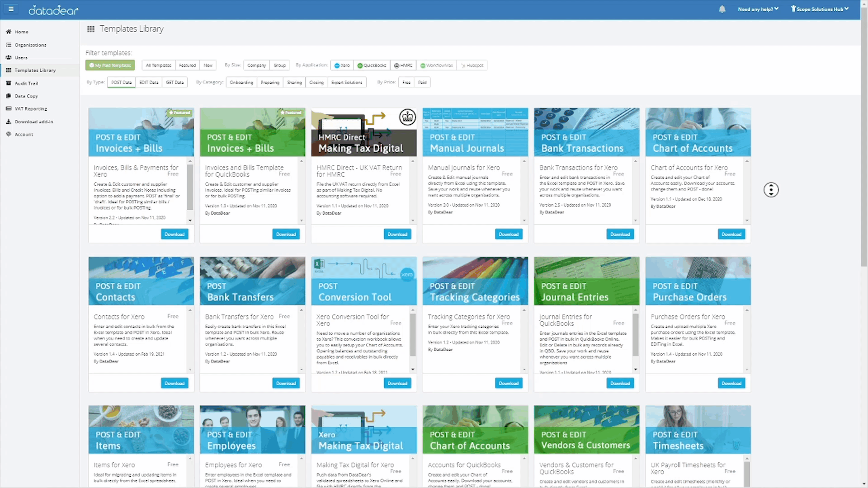Filter by QuickBooks application
This screenshot has height=488, width=868.
click(372, 66)
